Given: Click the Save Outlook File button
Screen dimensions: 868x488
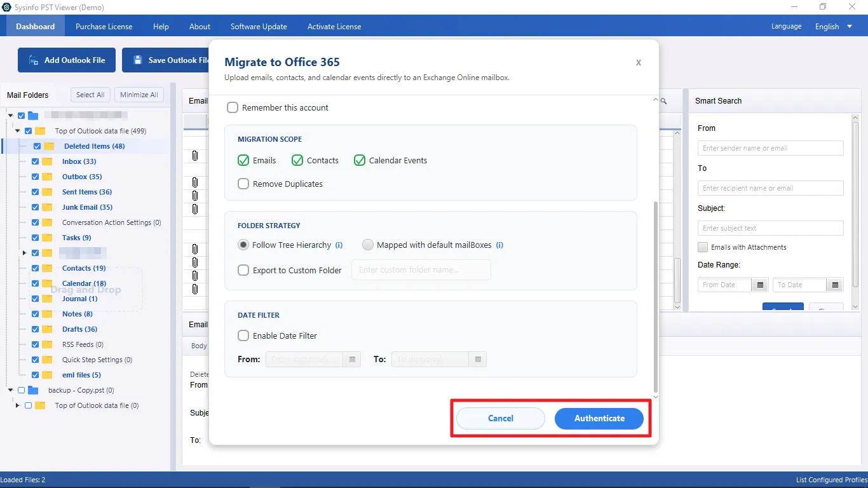Looking at the screenshot, I should [166, 60].
